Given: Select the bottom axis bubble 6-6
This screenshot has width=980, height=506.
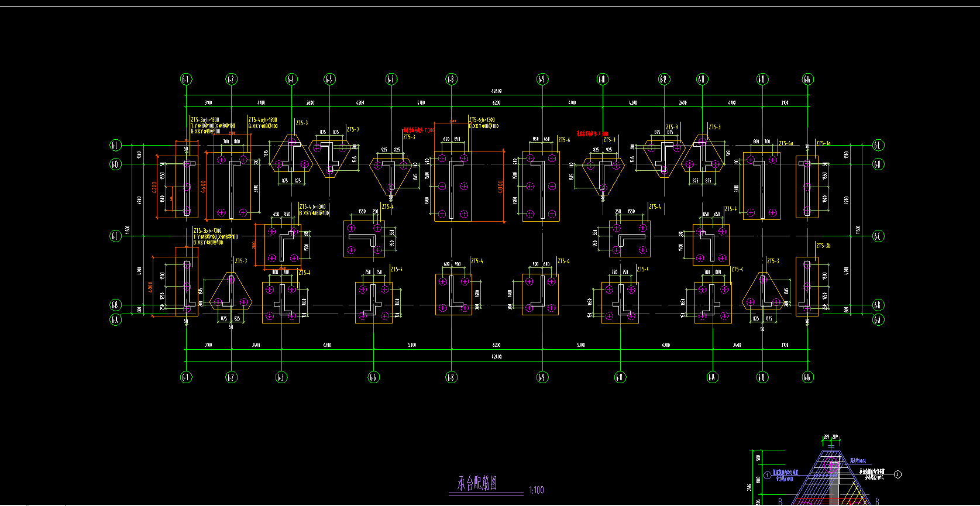Looking at the screenshot, I should (373, 377).
